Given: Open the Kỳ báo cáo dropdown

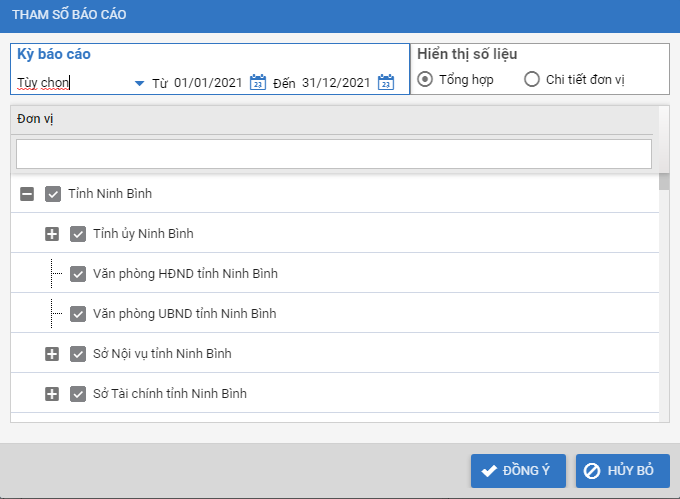Looking at the screenshot, I should pos(139,83).
